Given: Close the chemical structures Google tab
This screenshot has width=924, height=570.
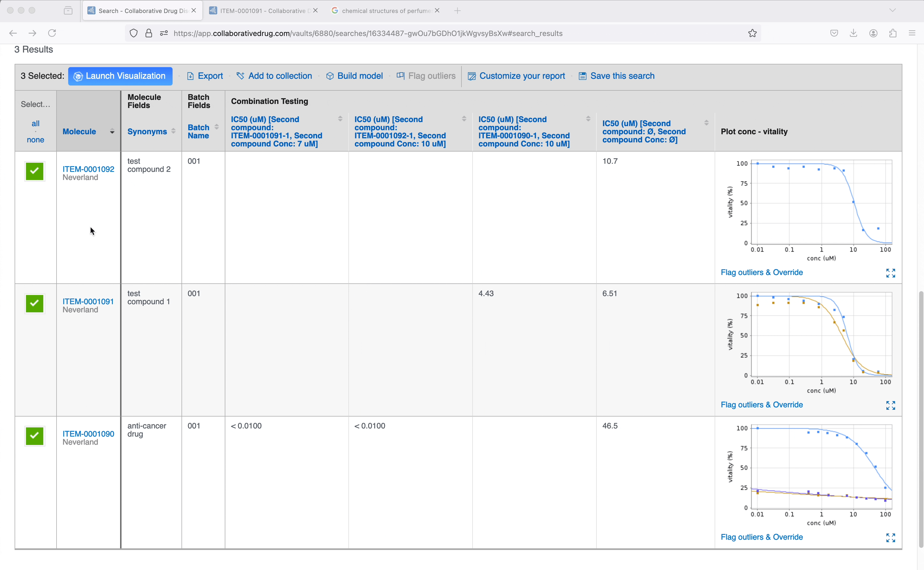Looking at the screenshot, I should tap(437, 11).
